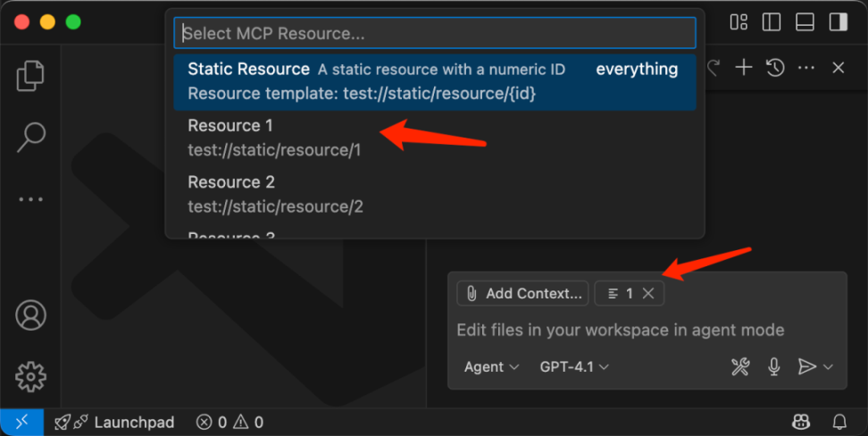Focus the Select MCP Resource input
This screenshot has height=436, width=868.
(434, 34)
